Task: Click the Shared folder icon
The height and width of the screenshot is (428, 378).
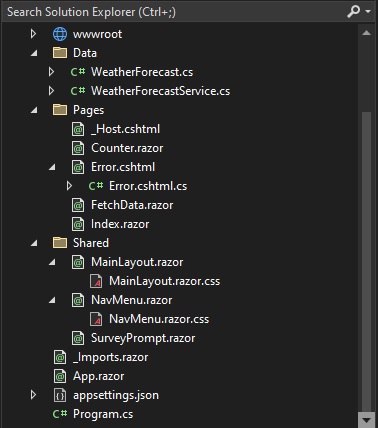Action: [x=60, y=243]
